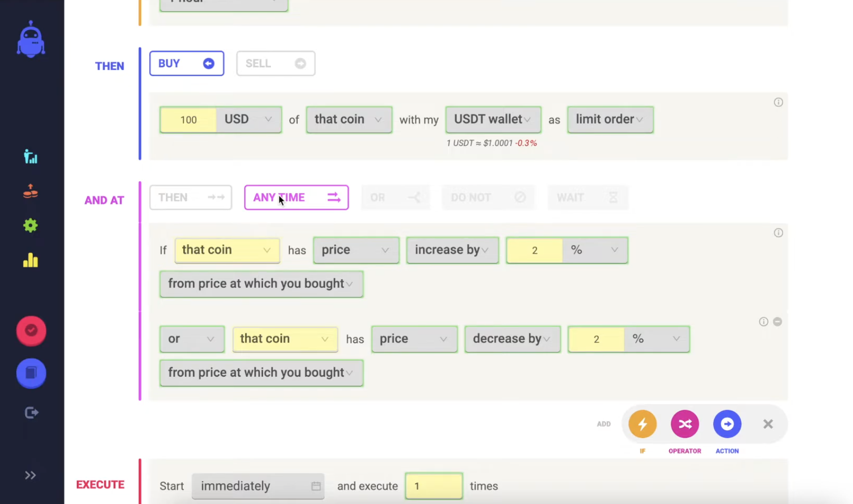Click the red checkmark circle icon
853x504 pixels.
31,331
